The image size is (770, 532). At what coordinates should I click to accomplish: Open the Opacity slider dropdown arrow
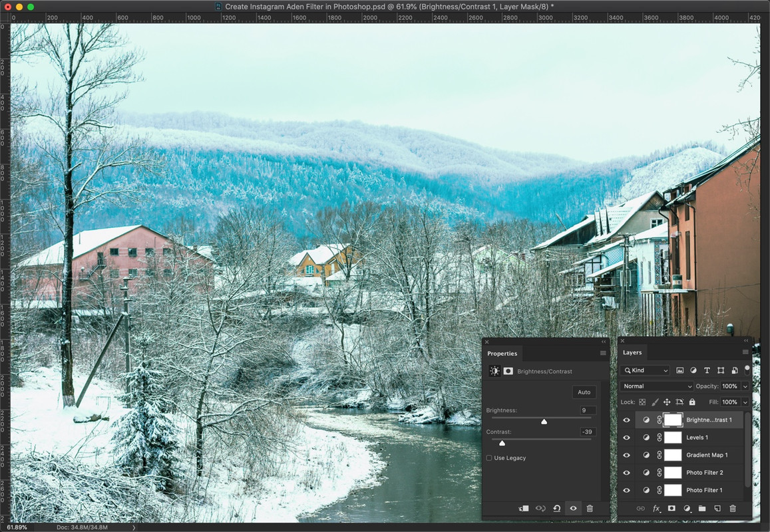[x=745, y=386]
